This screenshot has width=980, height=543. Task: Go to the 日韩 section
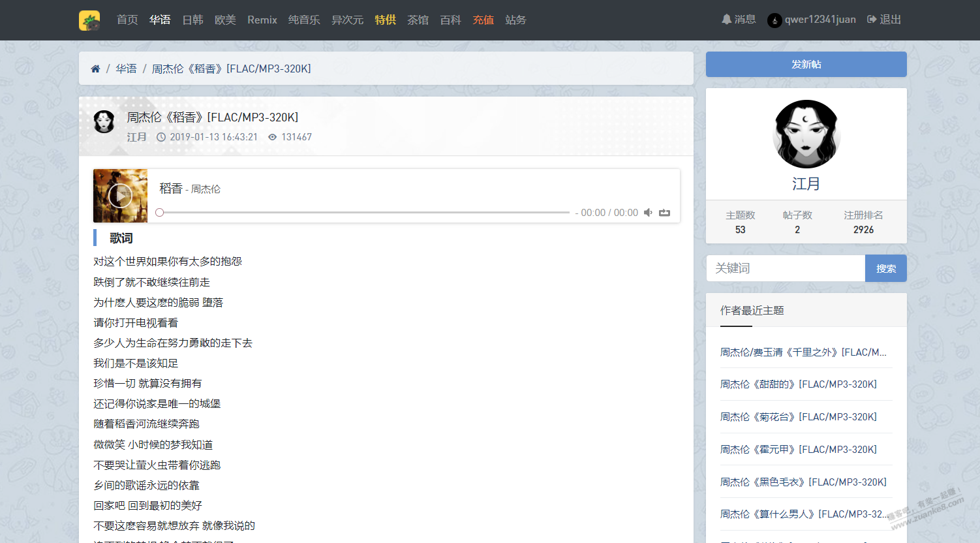click(x=192, y=20)
